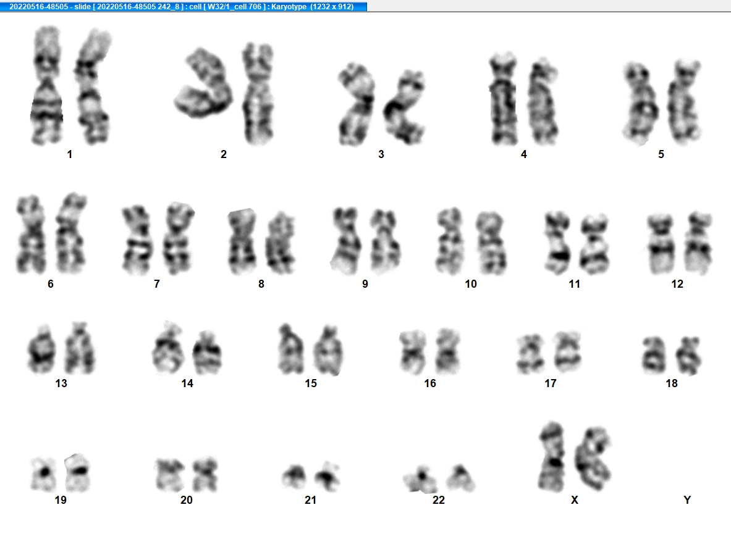Screen dimensions: 731x560
Task: Select the left chromosome of pair 13
Action: point(41,349)
